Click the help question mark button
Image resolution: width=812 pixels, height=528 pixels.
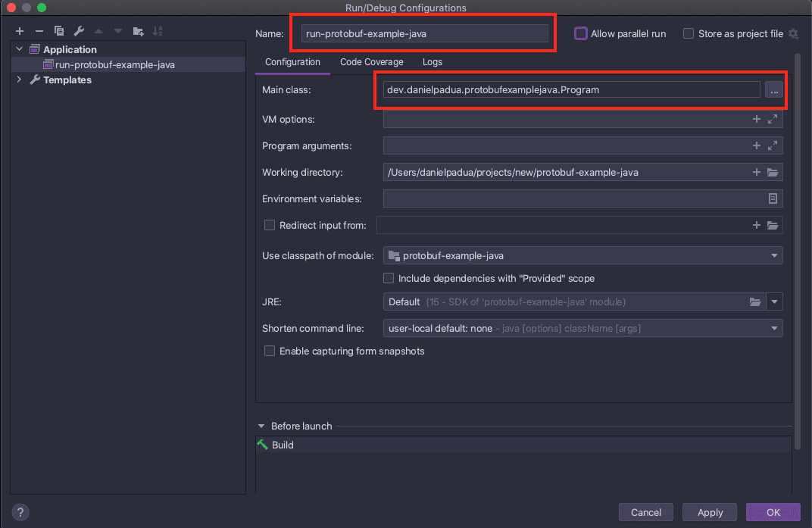pyautogui.click(x=21, y=512)
